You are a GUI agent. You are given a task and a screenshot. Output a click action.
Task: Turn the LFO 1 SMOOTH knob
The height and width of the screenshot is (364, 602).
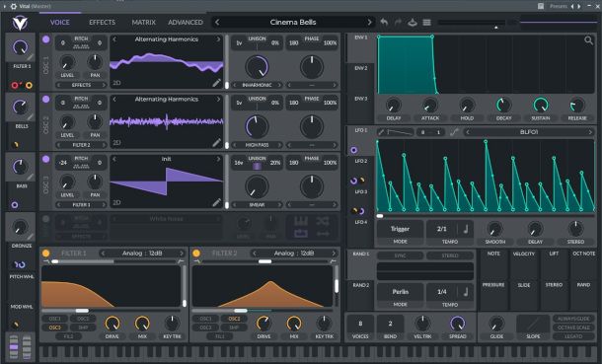point(494,229)
